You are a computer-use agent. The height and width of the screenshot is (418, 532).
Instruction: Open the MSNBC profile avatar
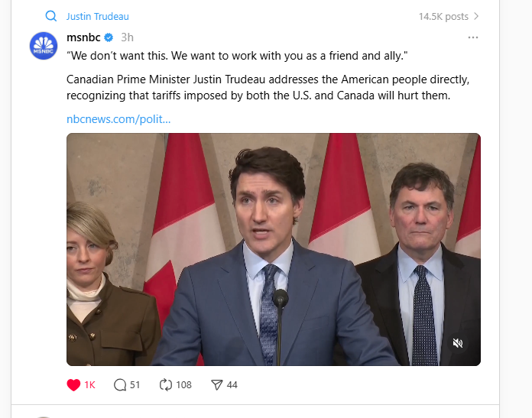(44, 46)
